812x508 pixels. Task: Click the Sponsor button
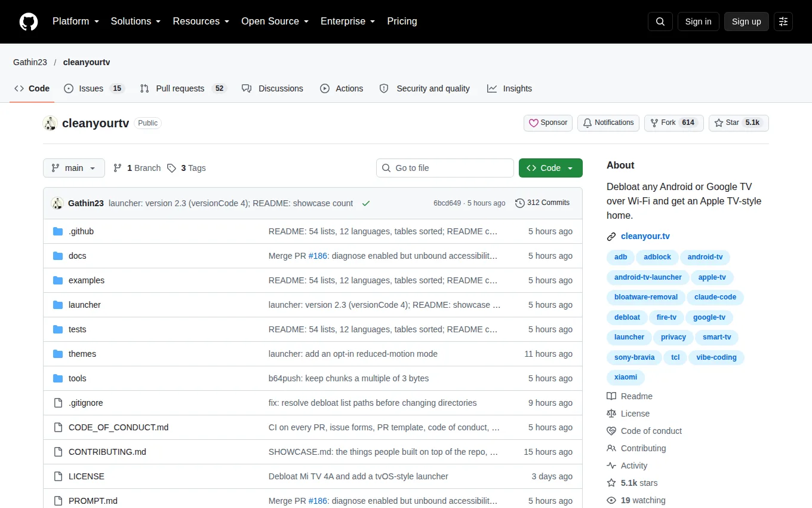[x=548, y=123]
